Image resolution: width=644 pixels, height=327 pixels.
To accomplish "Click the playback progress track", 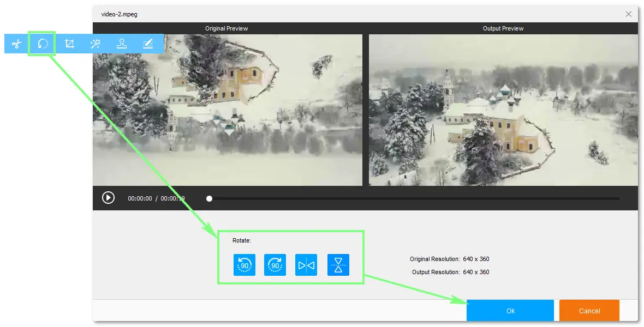I will [x=415, y=199].
